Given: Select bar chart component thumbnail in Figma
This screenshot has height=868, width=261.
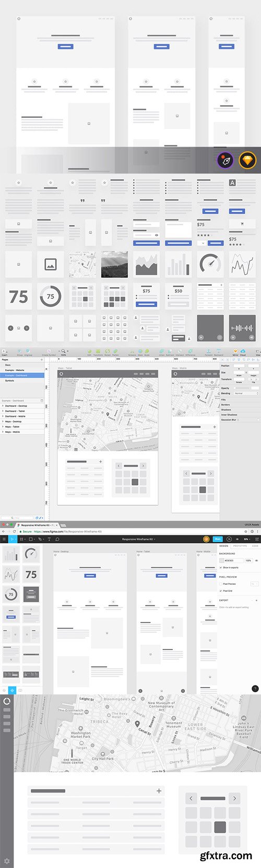Looking at the screenshot, I should [11, 554].
